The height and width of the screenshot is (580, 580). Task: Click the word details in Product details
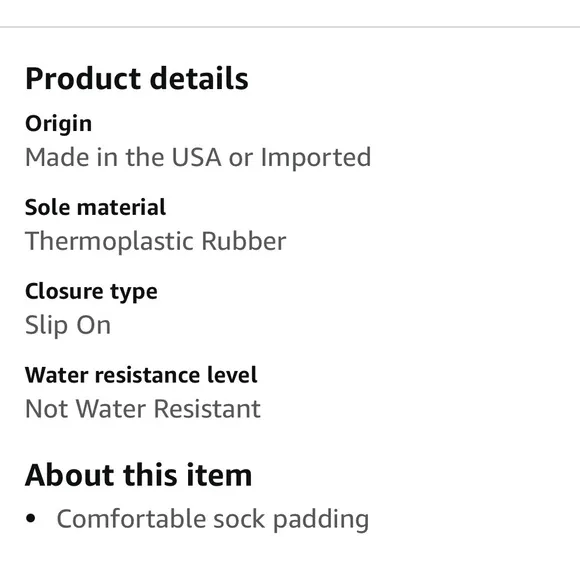click(x=199, y=79)
